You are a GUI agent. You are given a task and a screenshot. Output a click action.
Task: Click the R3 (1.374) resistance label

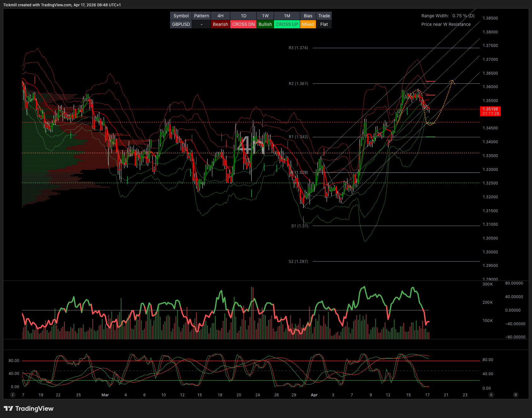point(298,48)
